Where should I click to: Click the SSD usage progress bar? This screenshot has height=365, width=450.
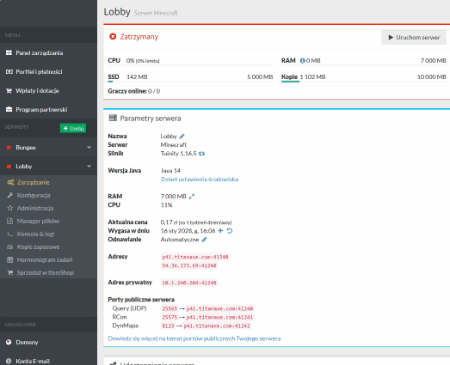point(190,81)
